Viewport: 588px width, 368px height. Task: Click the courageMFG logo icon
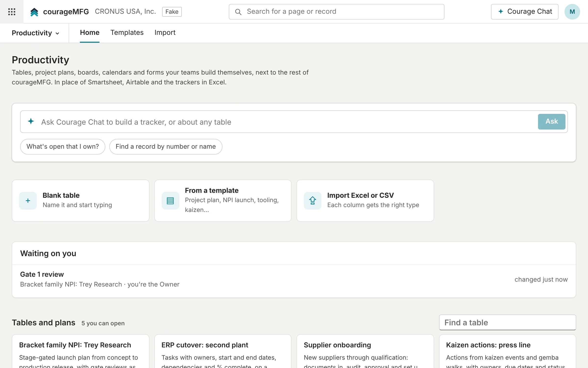tap(34, 12)
